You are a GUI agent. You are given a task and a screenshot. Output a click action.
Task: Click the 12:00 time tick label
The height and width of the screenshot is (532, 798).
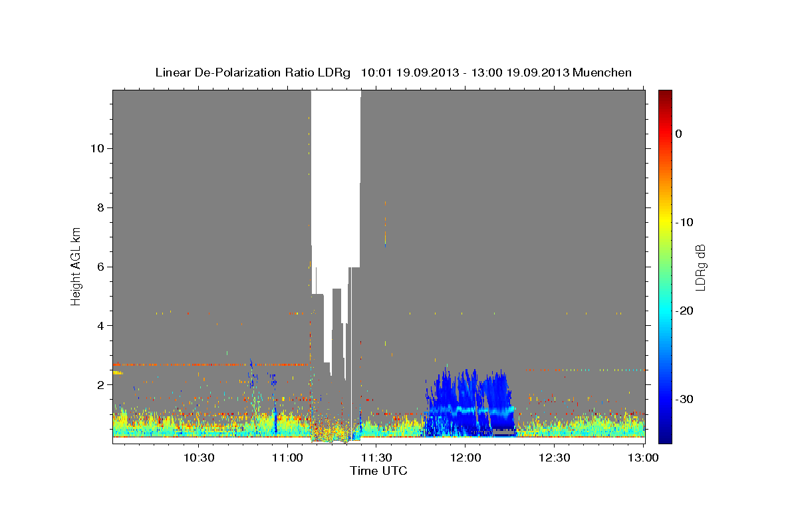coord(465,458)
